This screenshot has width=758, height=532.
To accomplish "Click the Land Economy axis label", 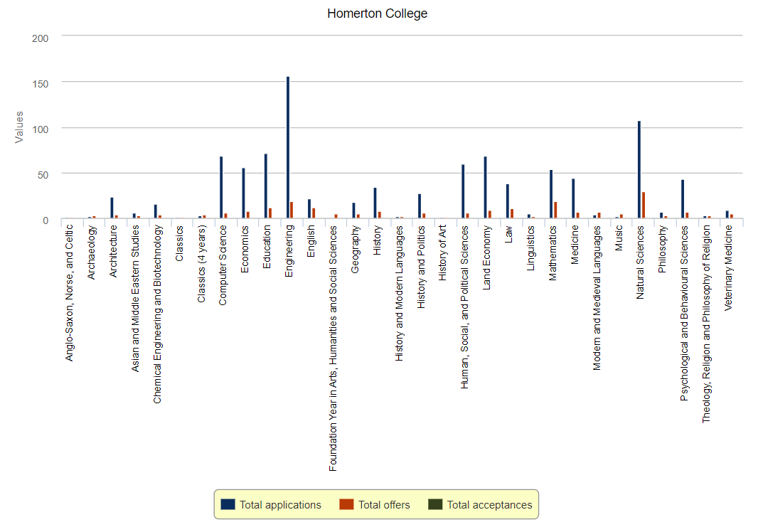I will click(487, 257).
